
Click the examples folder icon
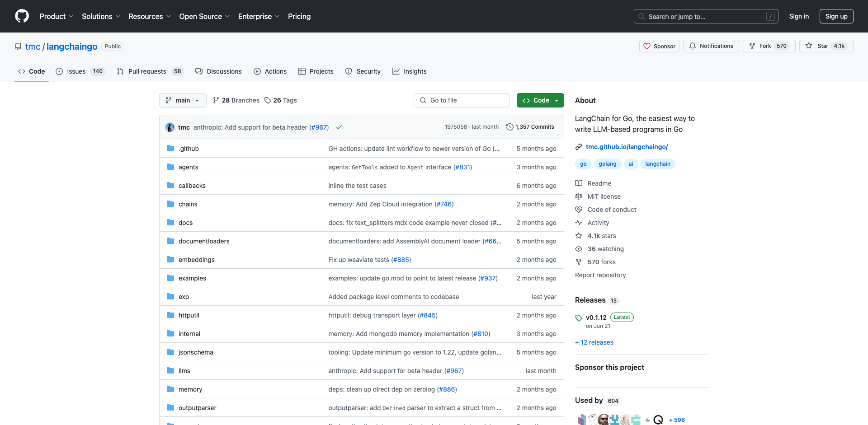coord(170,278)
